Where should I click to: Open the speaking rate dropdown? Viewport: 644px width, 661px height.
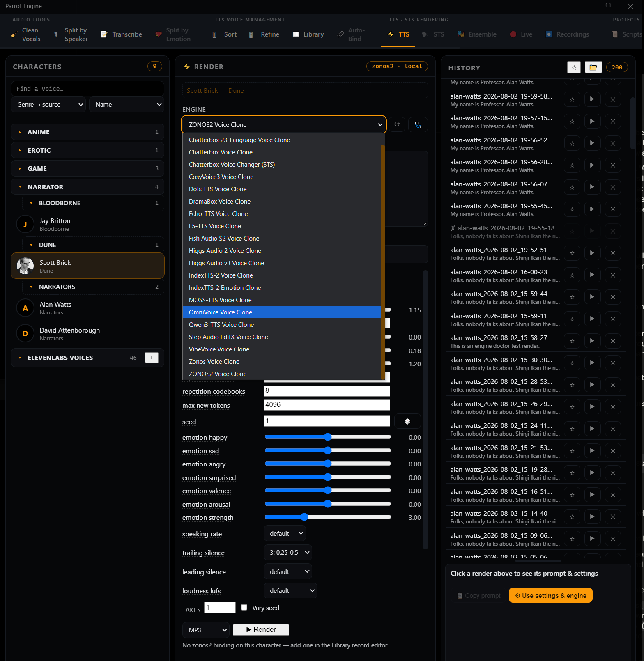pyautogui.click(x=285, y=533)
